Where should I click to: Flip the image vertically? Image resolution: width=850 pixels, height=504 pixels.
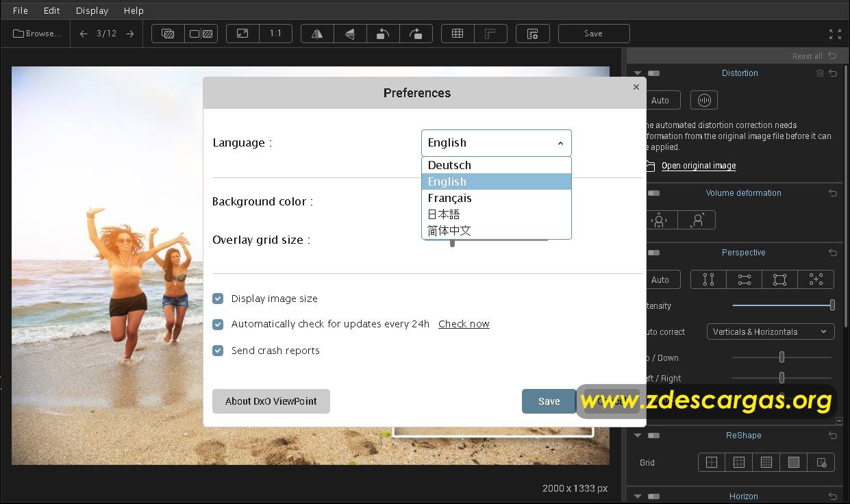pyautogui.click(x=350, y=34)
